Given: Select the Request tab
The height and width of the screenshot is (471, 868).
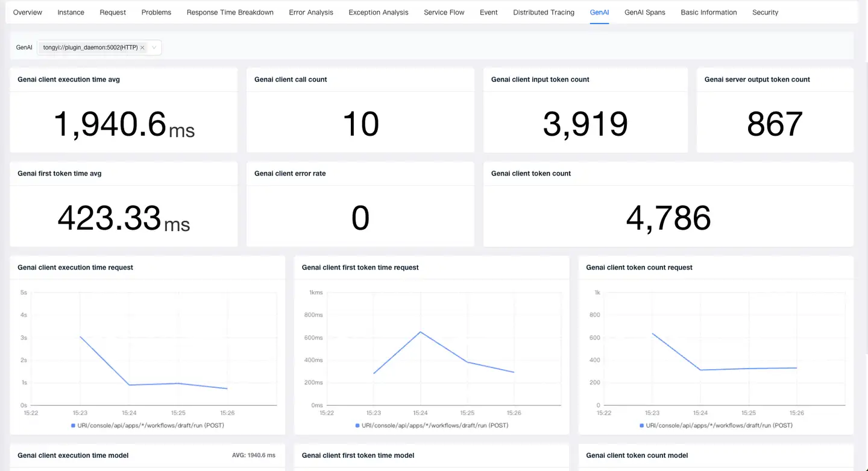Looking at the screenshot, I should (112, 12).
